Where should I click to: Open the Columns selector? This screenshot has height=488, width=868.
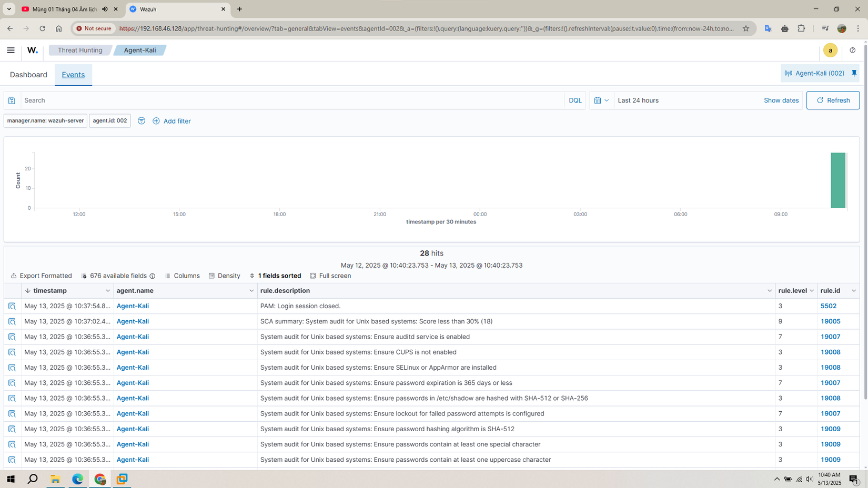click(182, 276)
